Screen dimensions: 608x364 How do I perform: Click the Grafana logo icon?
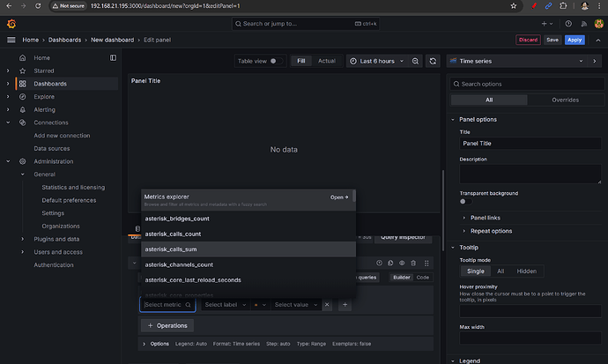[x=11, y=24]
